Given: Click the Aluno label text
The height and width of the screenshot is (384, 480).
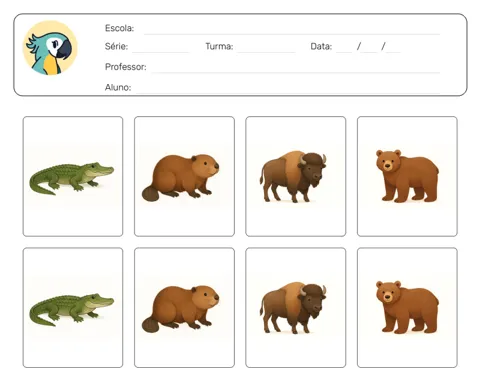Looking at the screenshot, I should 118,87.
